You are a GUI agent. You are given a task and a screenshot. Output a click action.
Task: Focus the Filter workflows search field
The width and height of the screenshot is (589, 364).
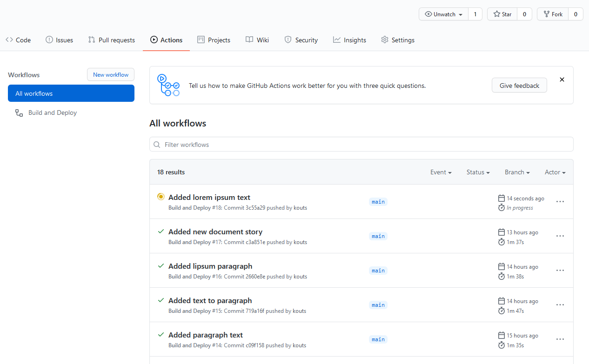tap(361, 145)
